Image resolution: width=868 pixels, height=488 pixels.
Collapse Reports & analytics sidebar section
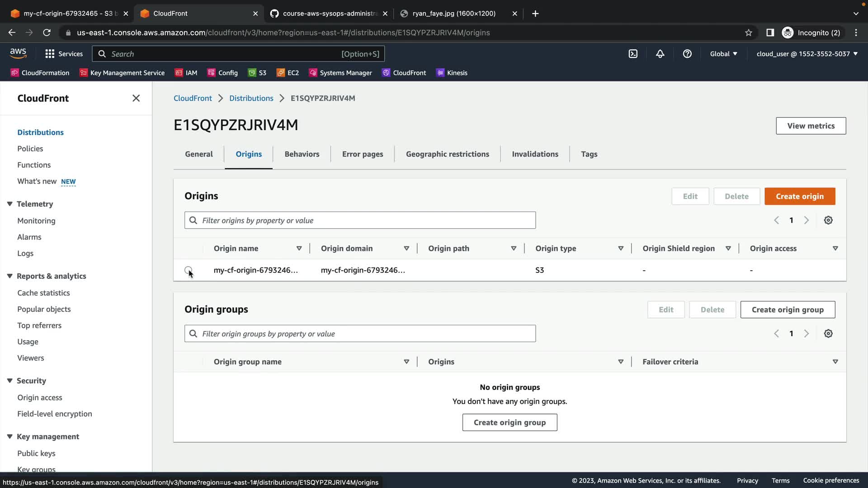coord(9,276)
